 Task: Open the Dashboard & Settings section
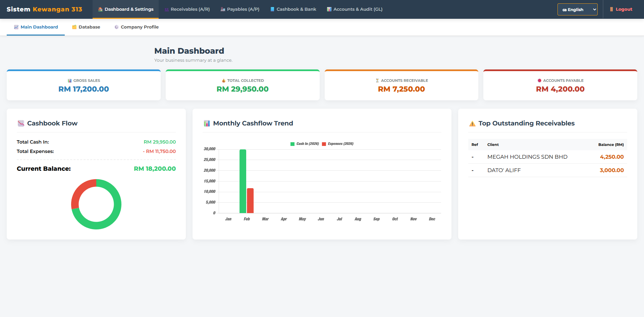coord(125,9)
